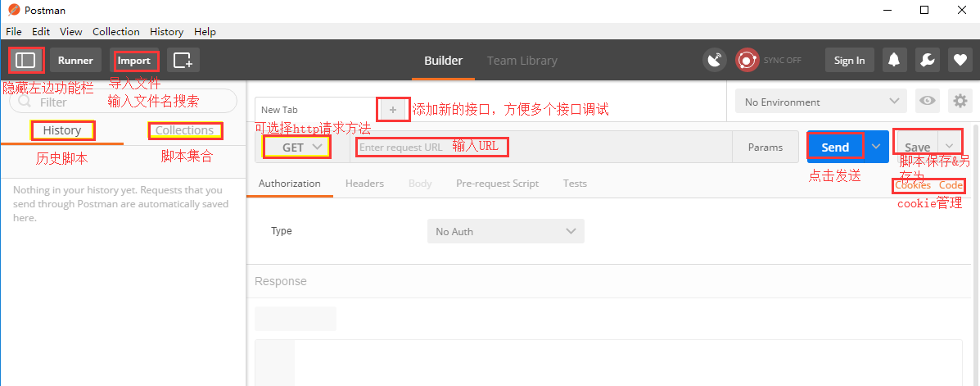
Task: Open the No Environment dropdown
Action: 821,102
